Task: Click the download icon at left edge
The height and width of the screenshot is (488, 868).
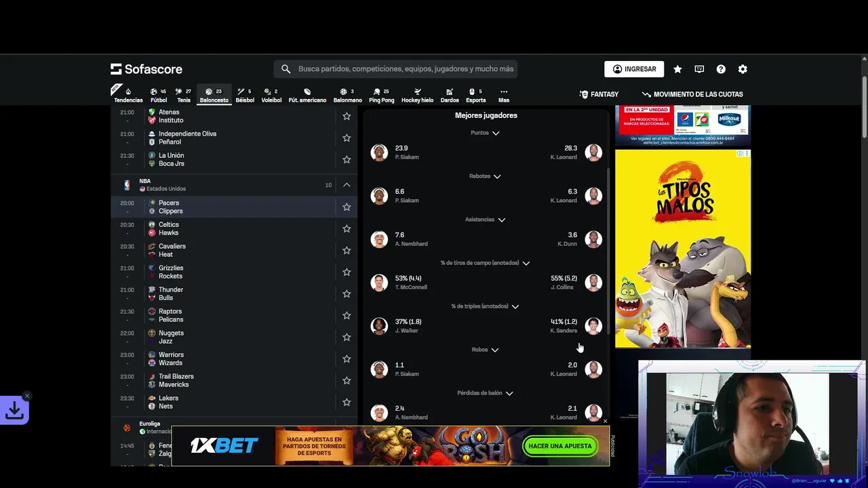Action: [x=14, y=410]
